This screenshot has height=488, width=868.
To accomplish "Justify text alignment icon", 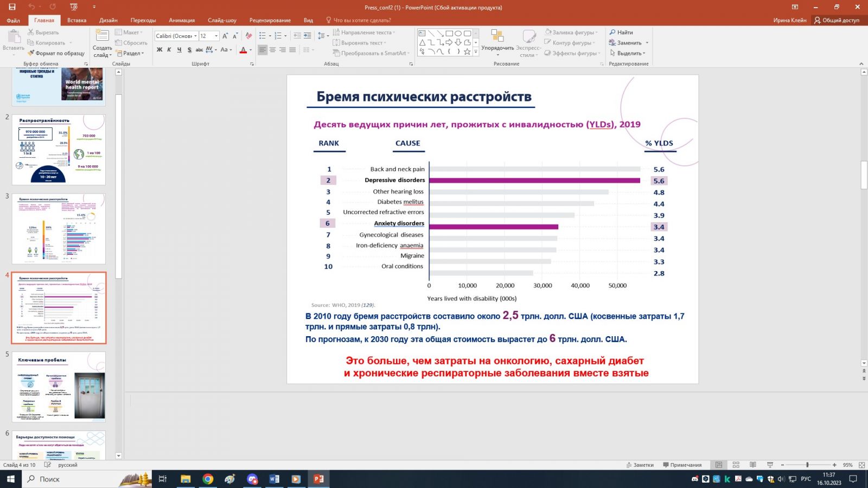I will pyautogui.click(x=292, y=50).
